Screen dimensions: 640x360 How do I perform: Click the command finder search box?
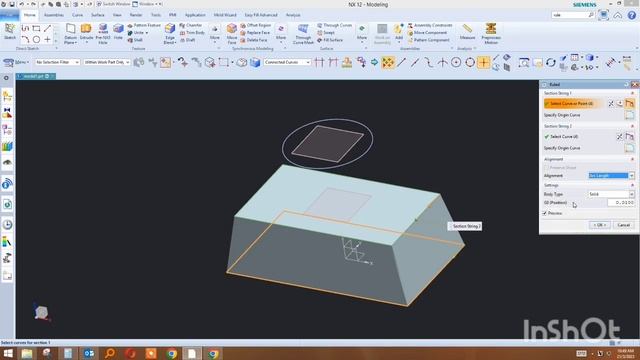[x=573, y=15]
